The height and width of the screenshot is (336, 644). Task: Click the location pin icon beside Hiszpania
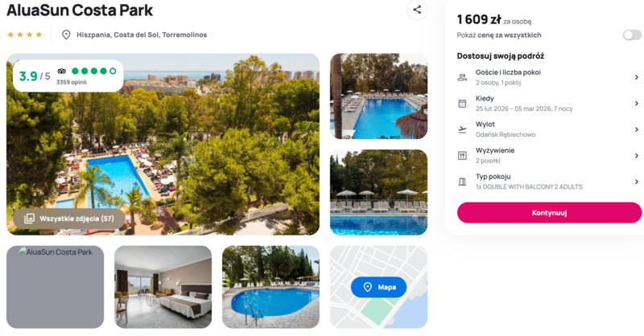[x=66, y=35]
